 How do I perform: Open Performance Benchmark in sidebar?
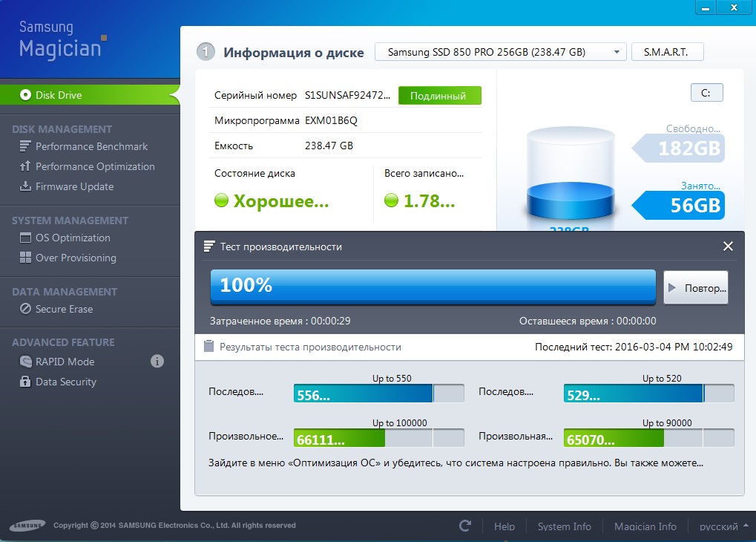[x=91, y=146]
